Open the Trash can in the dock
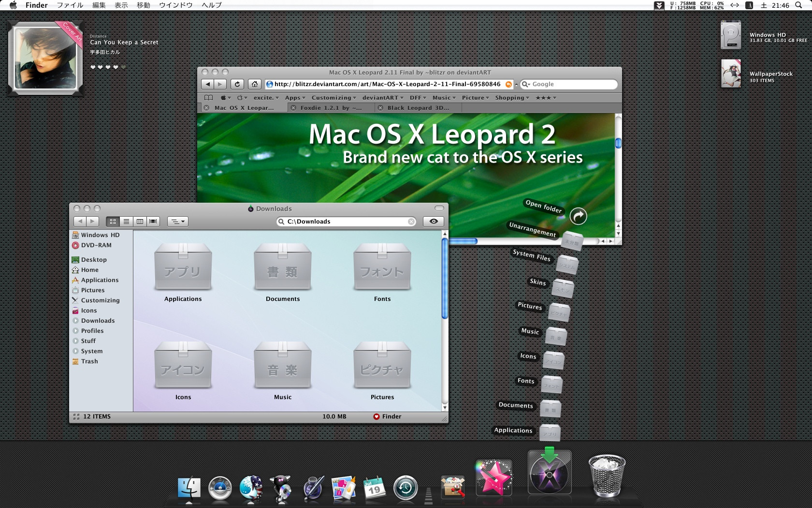This screenshot has height=508, width=812. [607, 476]
